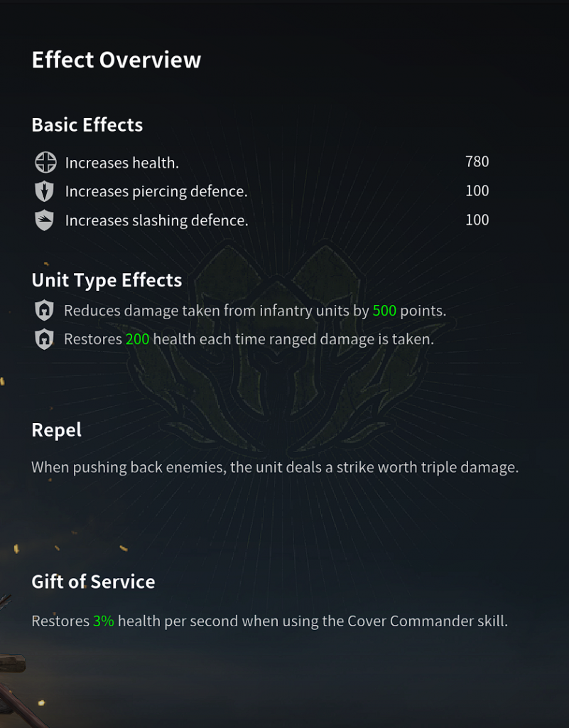
Task: Click the piercing defence value 100
Action: (477, 191)
